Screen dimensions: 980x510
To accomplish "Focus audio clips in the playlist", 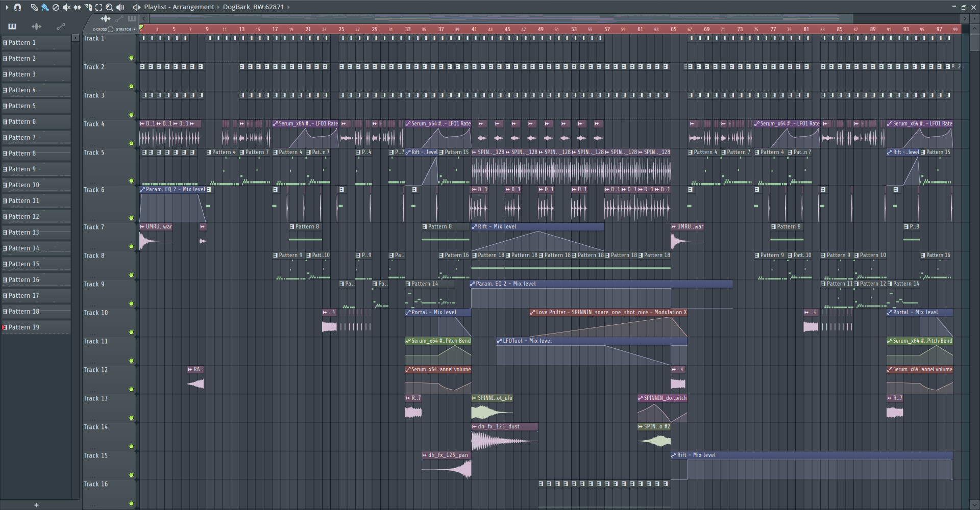I will pyautogui.click(x=106, y=18).
